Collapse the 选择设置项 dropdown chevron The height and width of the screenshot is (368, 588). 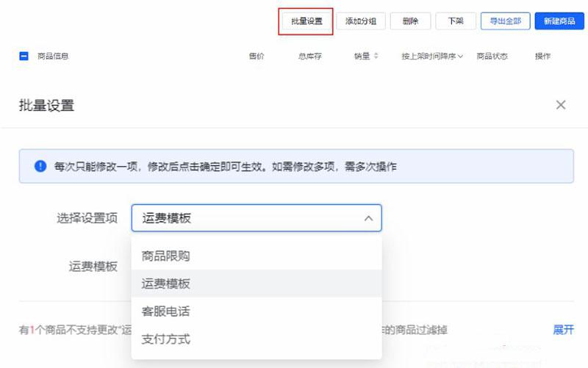(x=368, y=218)
